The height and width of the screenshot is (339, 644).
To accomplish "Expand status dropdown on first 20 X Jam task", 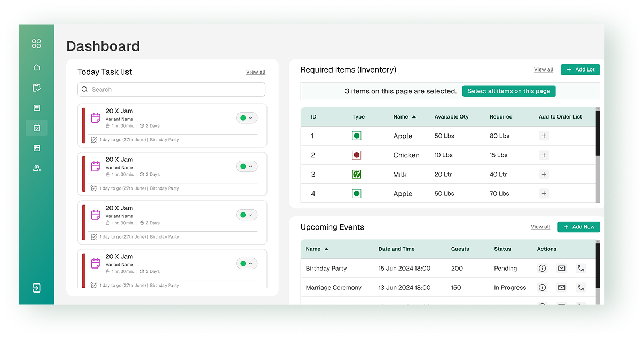I will click(247, 118).
